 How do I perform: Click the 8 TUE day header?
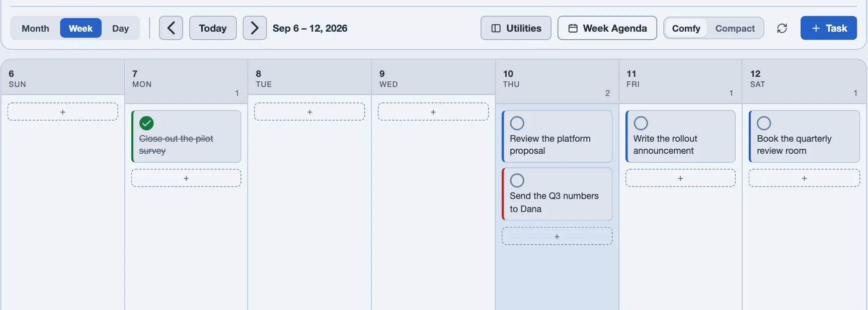[309, 77]
